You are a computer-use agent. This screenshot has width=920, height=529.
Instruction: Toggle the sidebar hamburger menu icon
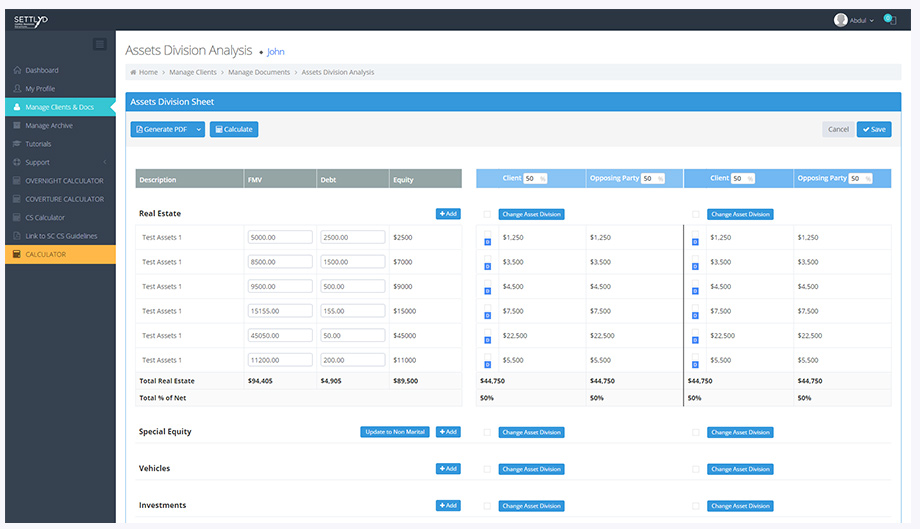point(99,44)
